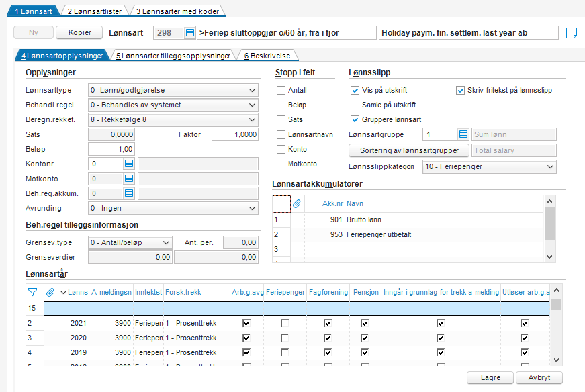Open the Kontonr lookup list icon

[129, 164]
